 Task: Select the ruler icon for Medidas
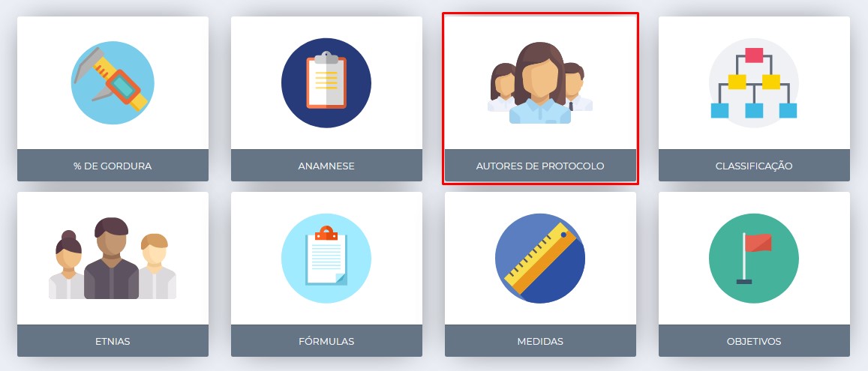(x=539, y=259)
